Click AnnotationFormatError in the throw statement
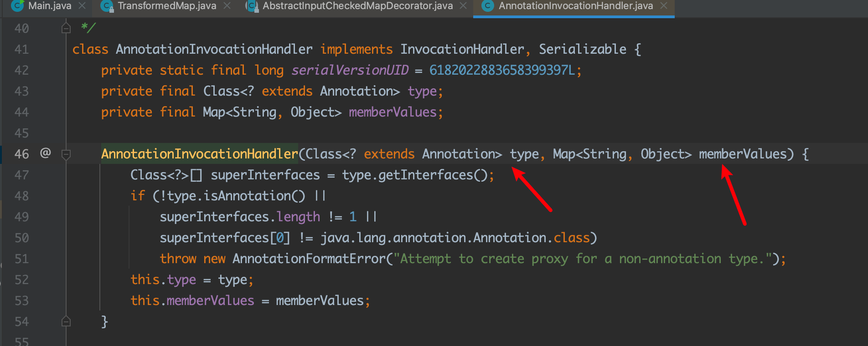The width and height of the screenshot is (868, 346). tap(309, 259)
